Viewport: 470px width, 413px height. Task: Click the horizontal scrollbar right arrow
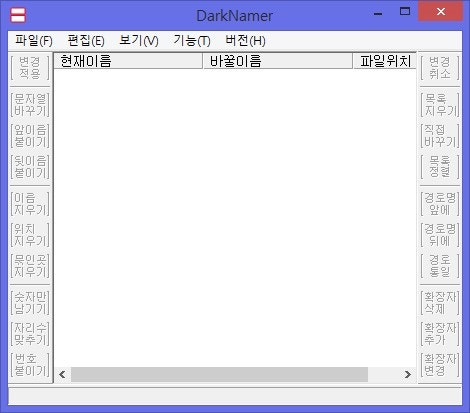[408, 374]
